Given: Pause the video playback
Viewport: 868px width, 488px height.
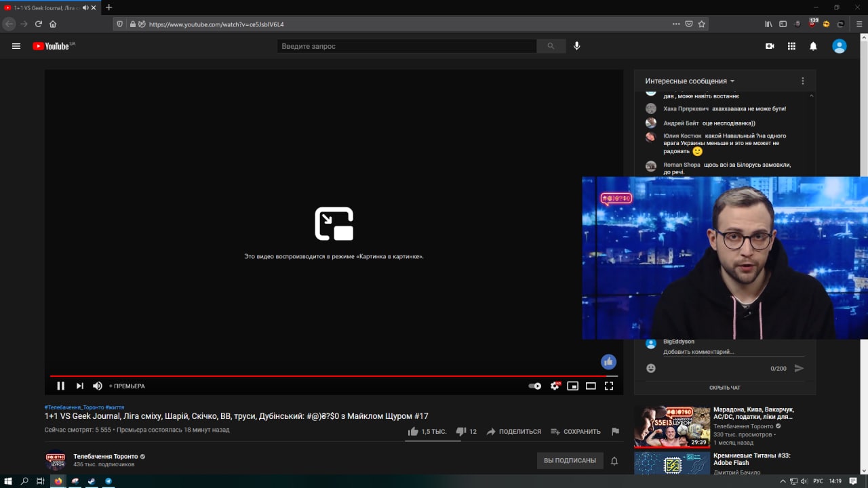Looking at the screenshot, I should tap(60, 386).
